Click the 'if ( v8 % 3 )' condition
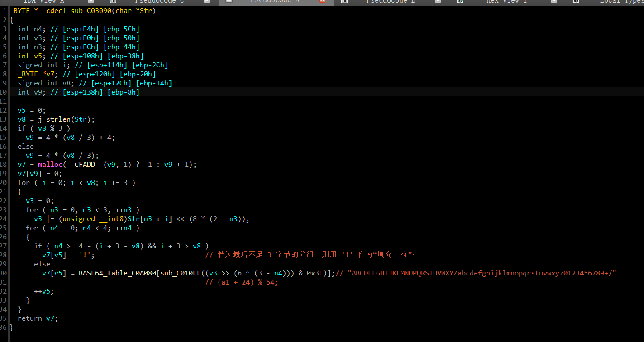 (x=44, y=128)
